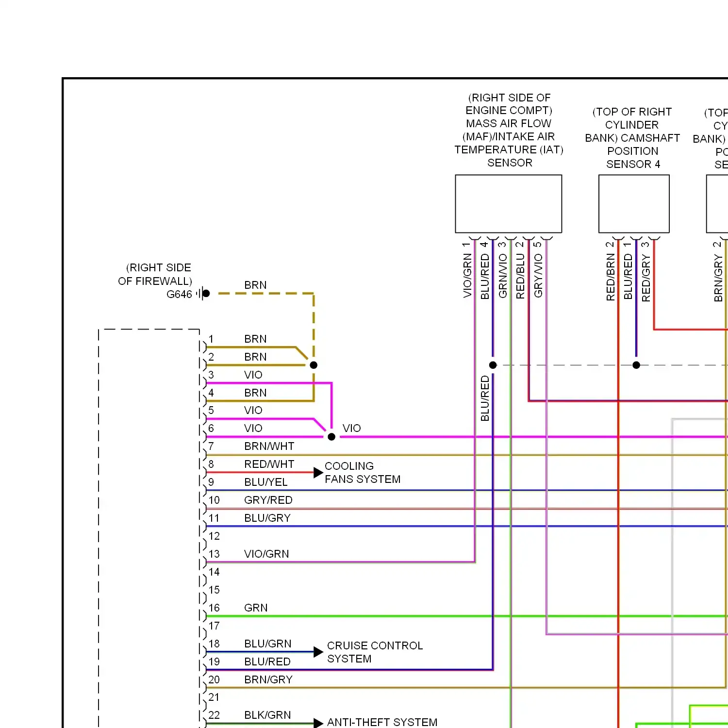Click the vertical BLU/RED label under camshaft sensor 4
The width and height of the screenshot is (728, 728).
[628, 277]
